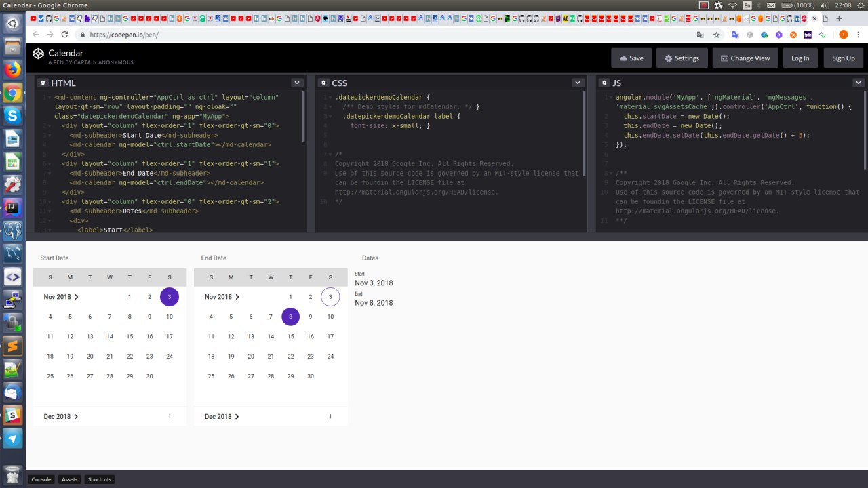
Task: Open a new browser tab
Action: tap(839, 18)
